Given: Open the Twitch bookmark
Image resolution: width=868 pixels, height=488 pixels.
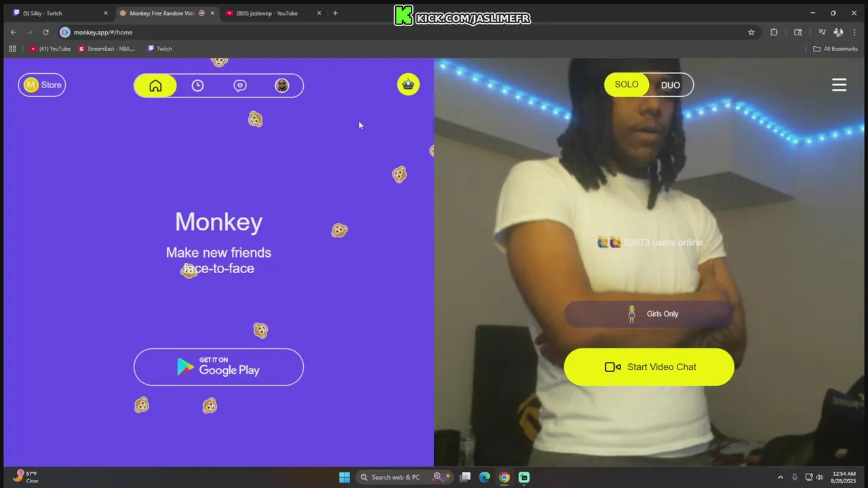Looking at the screenshot, I should point(160,49).
